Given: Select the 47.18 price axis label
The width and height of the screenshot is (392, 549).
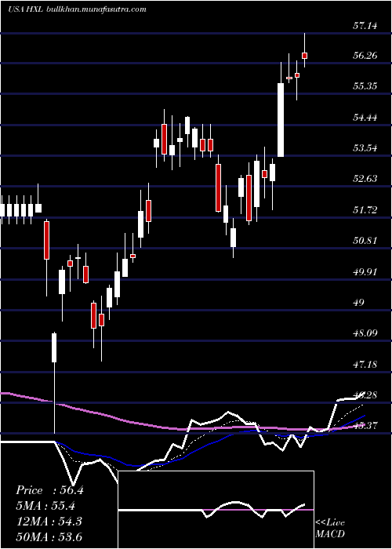Looking at the screenshot, I should click(365, 364).
